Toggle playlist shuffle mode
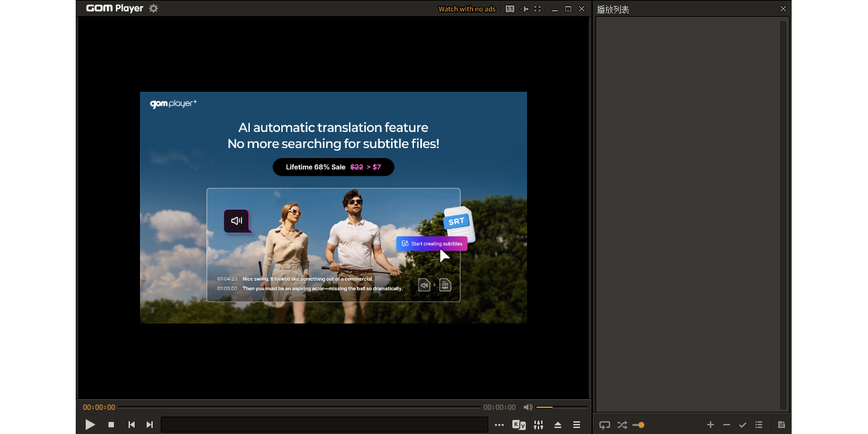Screen dimensions: 868x434 [x=622, y=425]
